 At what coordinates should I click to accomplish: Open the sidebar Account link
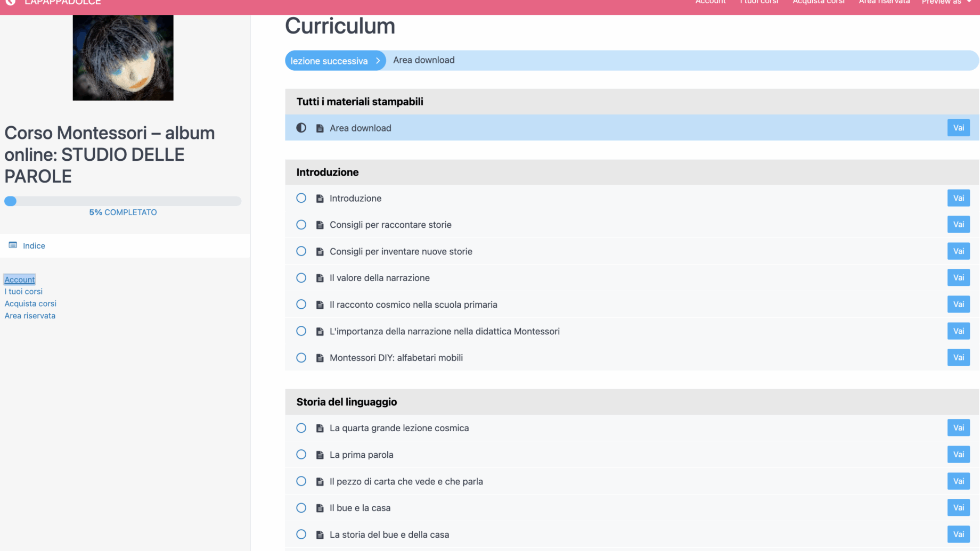20,279
